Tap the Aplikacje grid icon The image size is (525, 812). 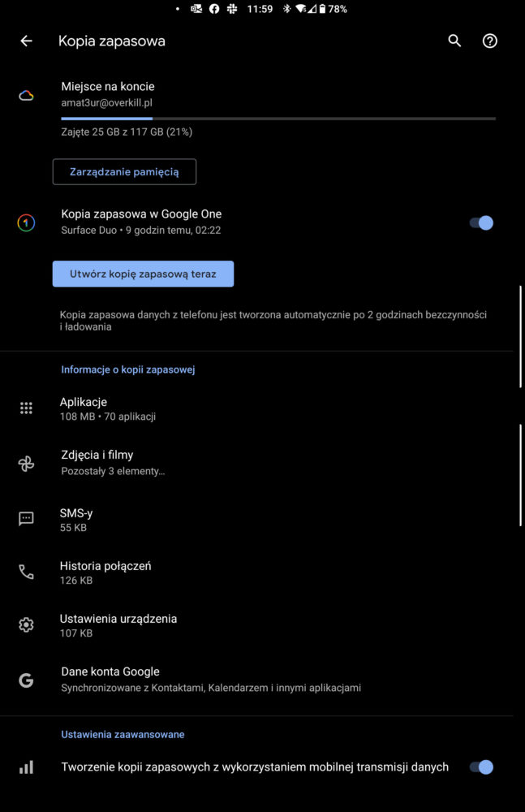click(26, 408)
